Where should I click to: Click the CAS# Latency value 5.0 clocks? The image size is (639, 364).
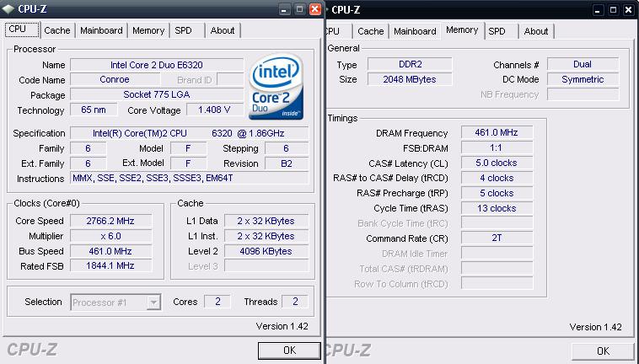click(497, 163)
